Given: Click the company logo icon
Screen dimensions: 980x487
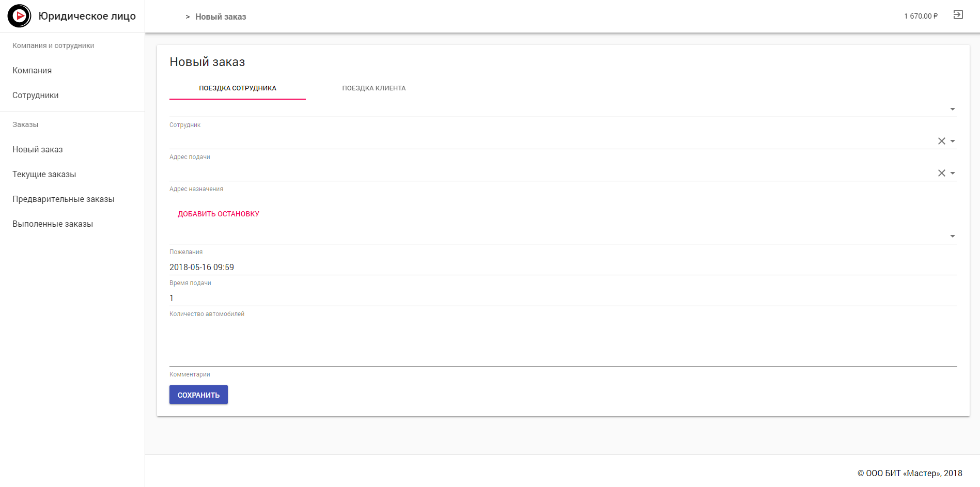Looking at the screenshot, I should (x=20, y=16).
